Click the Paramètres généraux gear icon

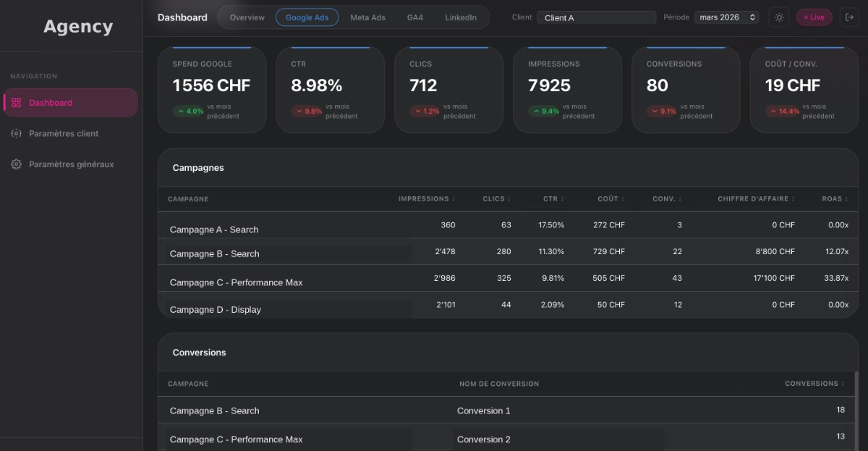coord(16,164)
